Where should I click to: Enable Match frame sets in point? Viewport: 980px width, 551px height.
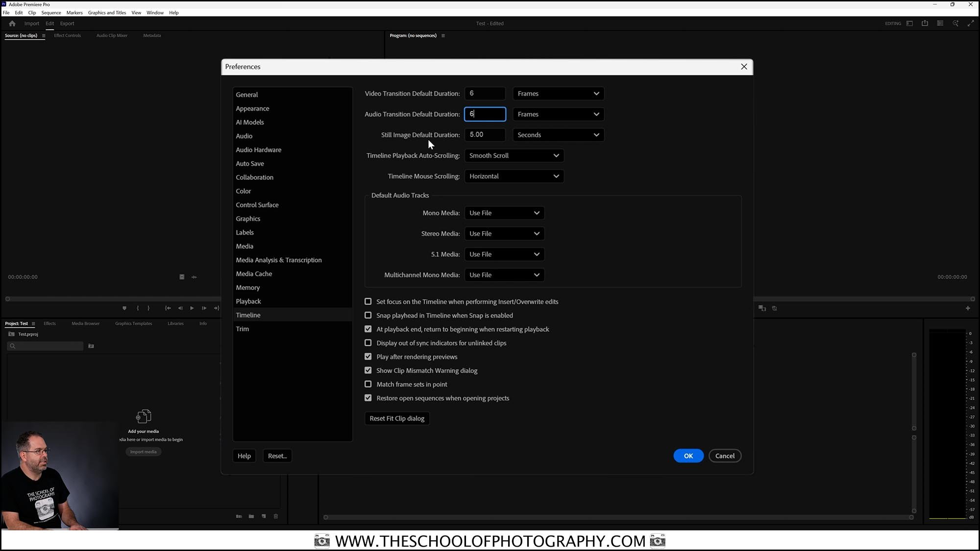[368, 384]
